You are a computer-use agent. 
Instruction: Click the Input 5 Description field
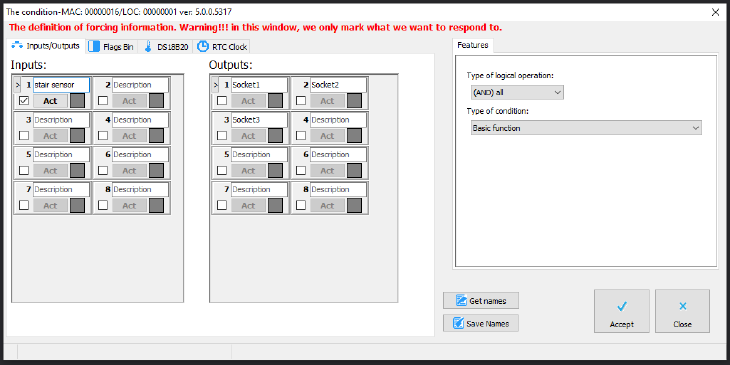(x=61, y=155)
